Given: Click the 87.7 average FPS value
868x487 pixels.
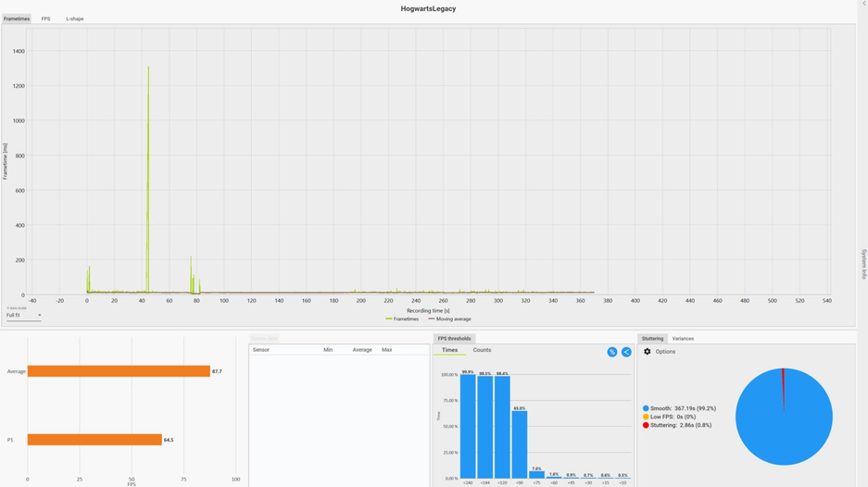Looking at the screenshot, I should (x=217, y=371).
